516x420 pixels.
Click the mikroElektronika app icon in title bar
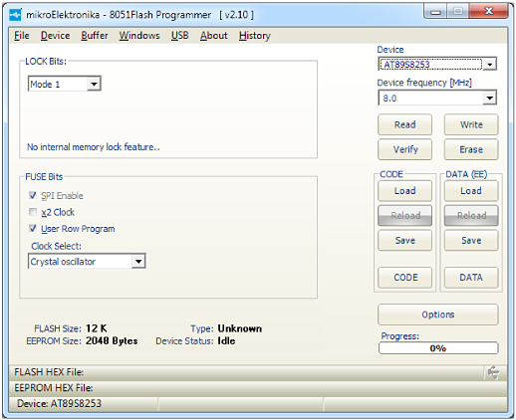pos(15,15)
